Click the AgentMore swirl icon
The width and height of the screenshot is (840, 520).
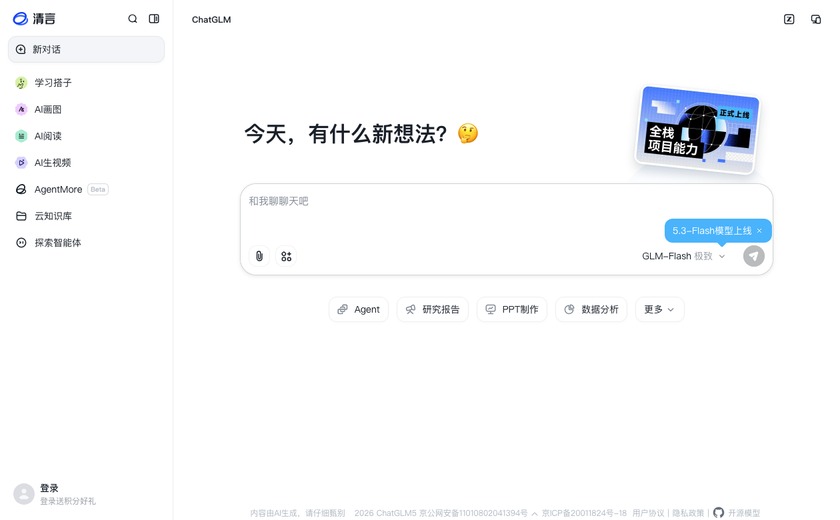(21, 189)
